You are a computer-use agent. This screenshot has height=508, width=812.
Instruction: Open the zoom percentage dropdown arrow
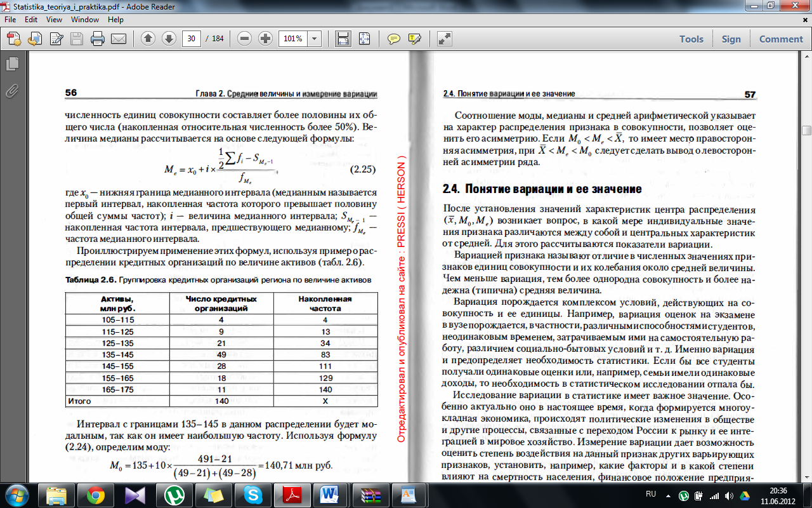tap(315, 39)
